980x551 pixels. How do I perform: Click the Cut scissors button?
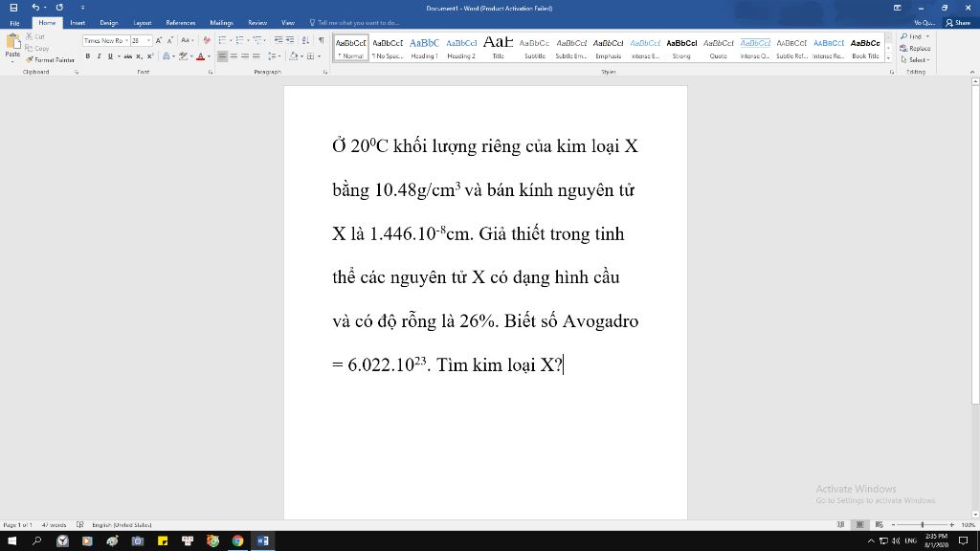point(35,37)
